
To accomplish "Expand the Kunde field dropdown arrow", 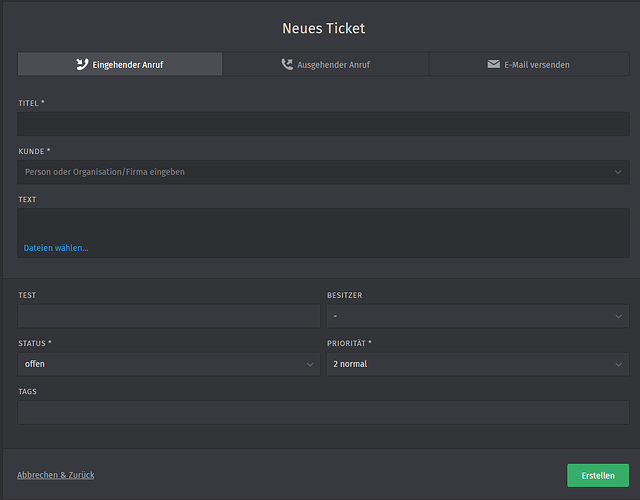I will [x=618, y=172].
